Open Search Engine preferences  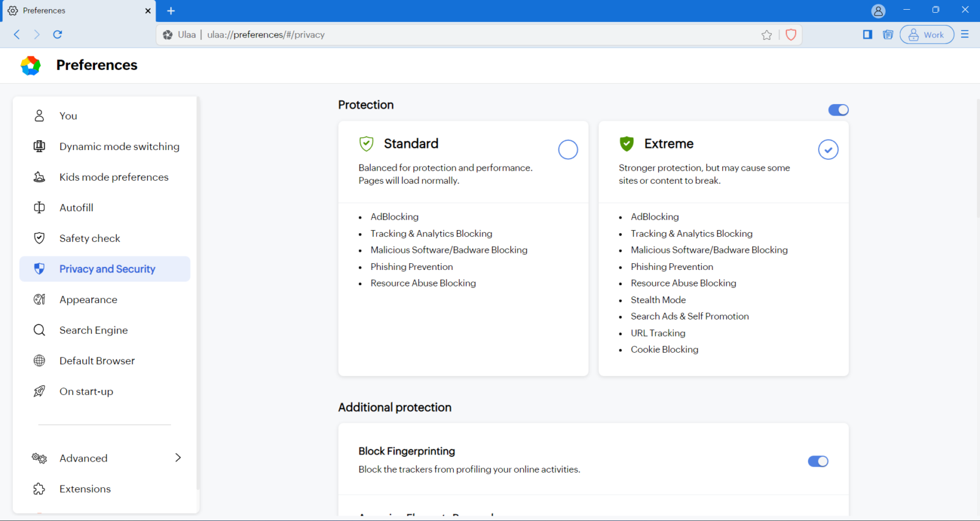(x=93, y=330)
